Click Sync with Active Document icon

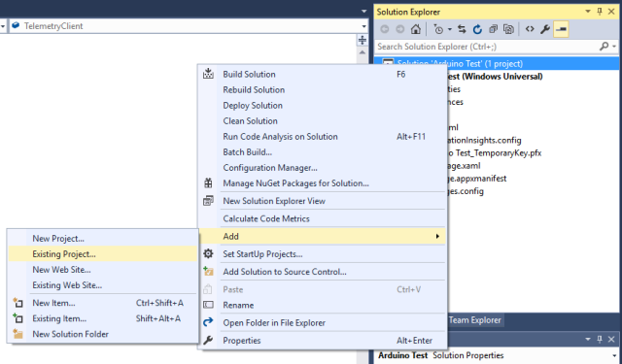tap(462, 29)
